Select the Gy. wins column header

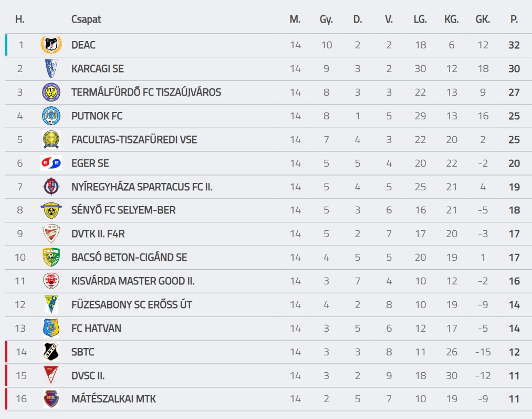(x=326, y=19)
